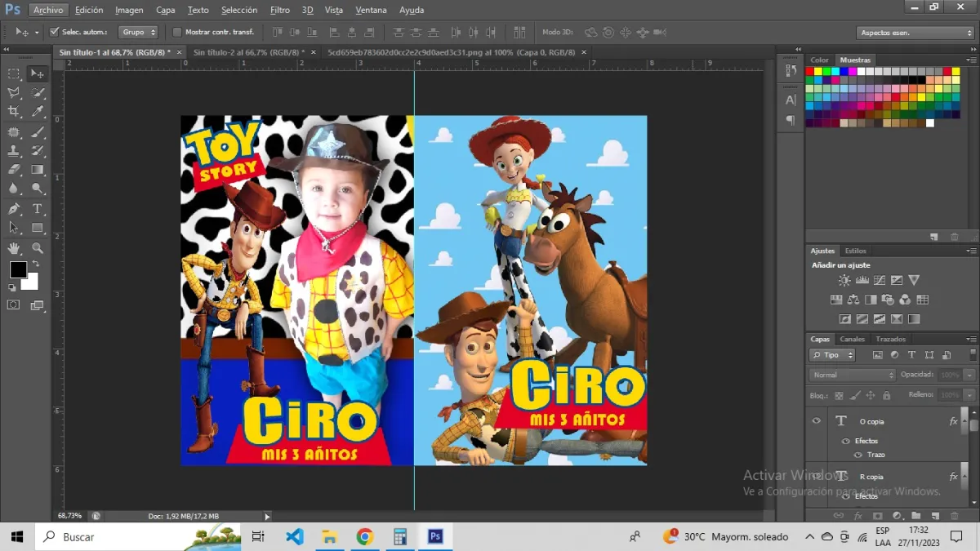Open the Archivo menu
Viewport: 980px width, 551px height.
pyautogui.click(x=48, y=10)
